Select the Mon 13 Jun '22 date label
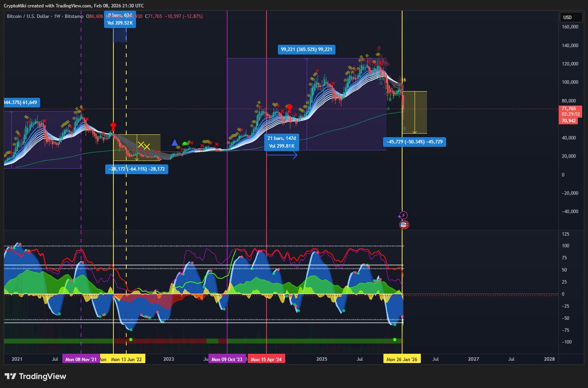 tap(126, 359)
